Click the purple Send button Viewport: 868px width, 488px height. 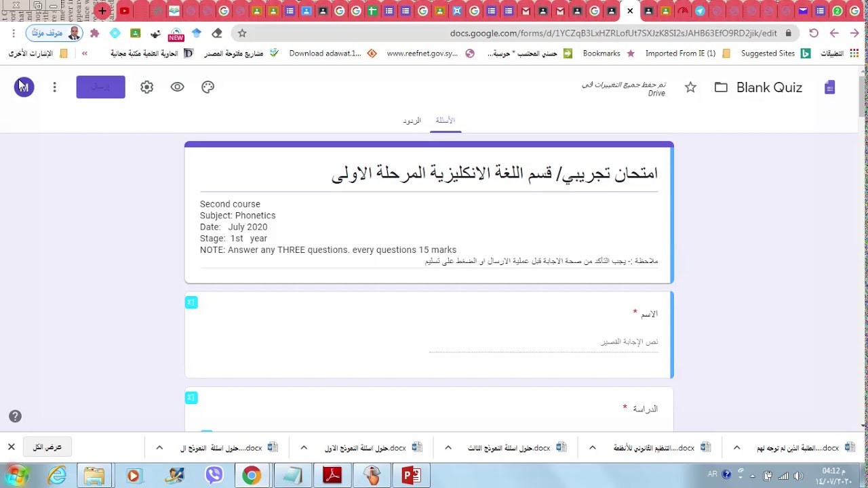click(100, 87)
